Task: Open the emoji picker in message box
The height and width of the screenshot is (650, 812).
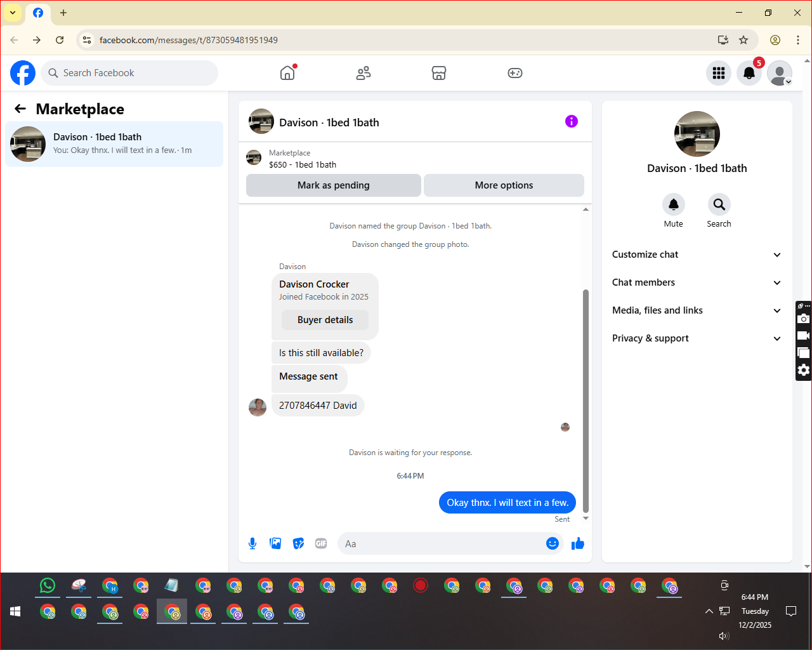Action: (x=553, y=543)
